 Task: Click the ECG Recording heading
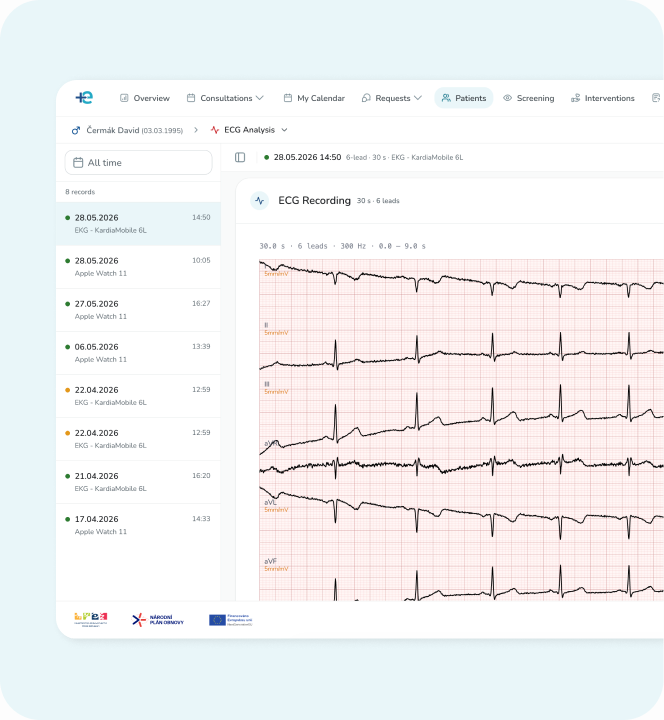[314, 201]
